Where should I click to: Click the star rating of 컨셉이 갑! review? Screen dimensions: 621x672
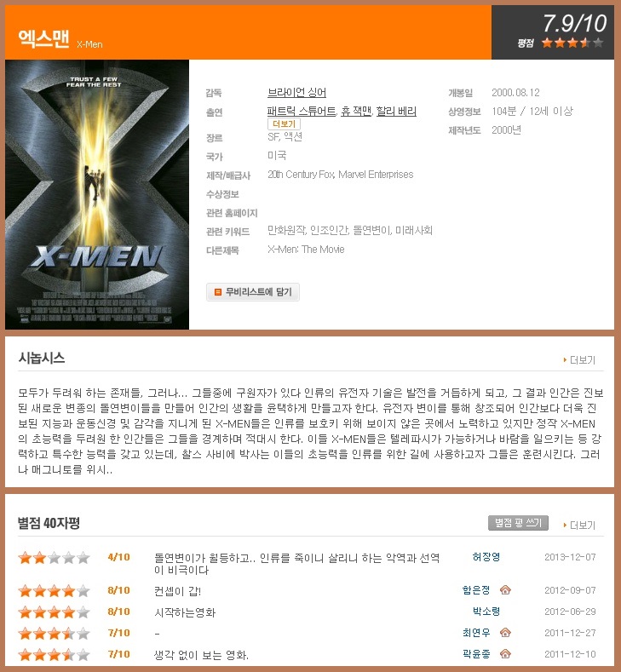(54, 591)
